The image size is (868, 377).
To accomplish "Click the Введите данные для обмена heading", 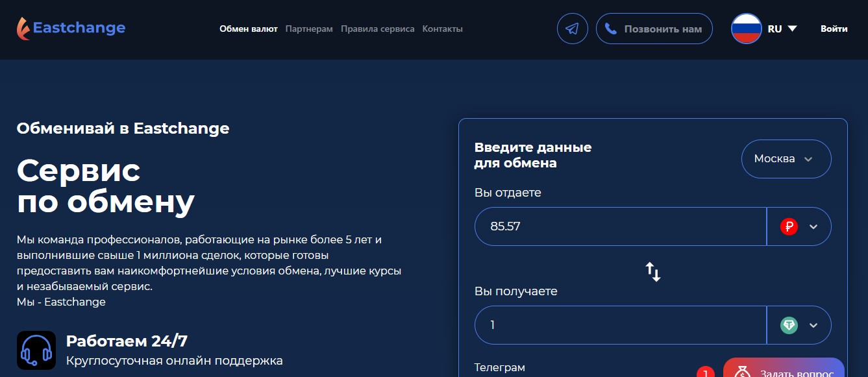I will 533,155.
